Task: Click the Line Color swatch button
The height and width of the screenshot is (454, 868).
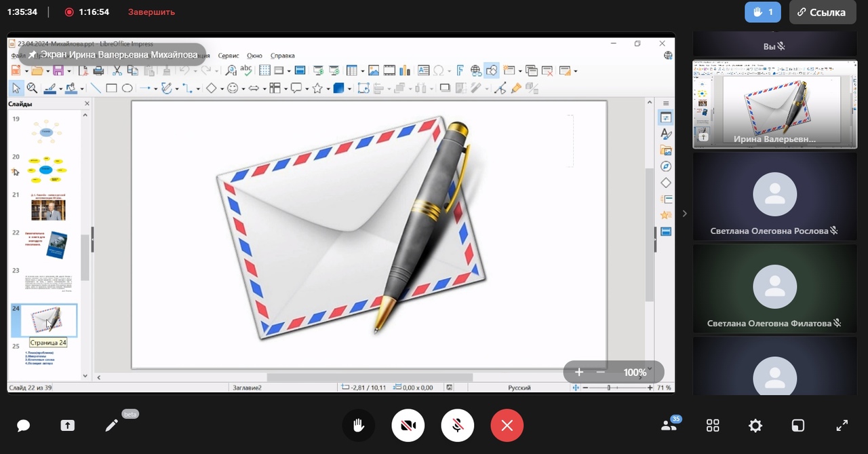Action: click(50, 88)
